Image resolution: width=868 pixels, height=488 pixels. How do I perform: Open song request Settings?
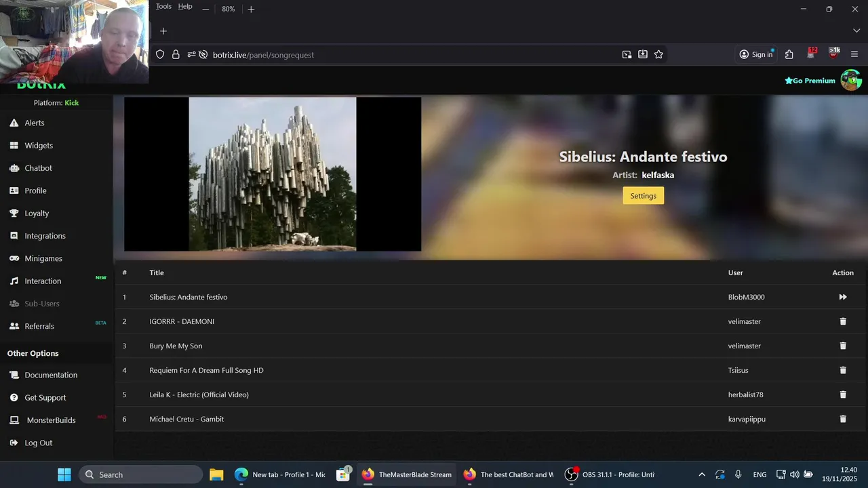click(643, 196)
